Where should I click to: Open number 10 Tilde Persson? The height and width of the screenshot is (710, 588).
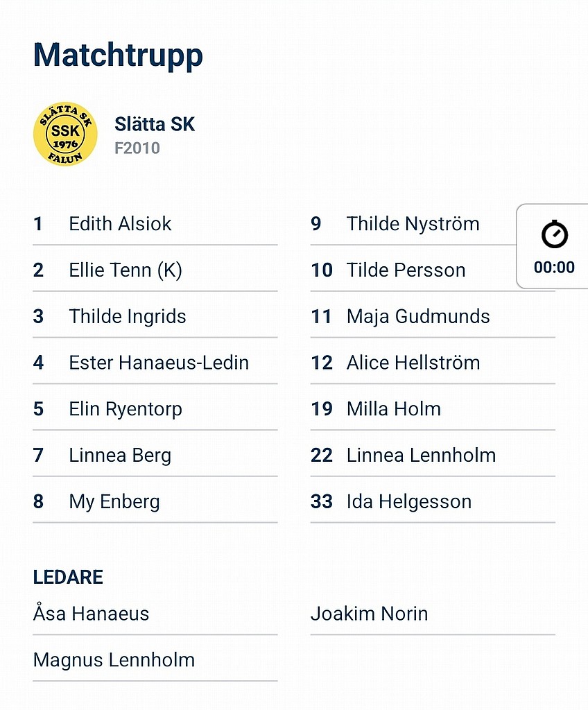(x=413, y=270)
